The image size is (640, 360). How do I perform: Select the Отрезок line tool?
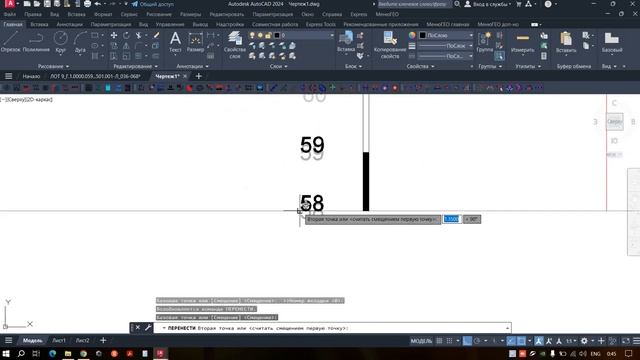point(10,42)
